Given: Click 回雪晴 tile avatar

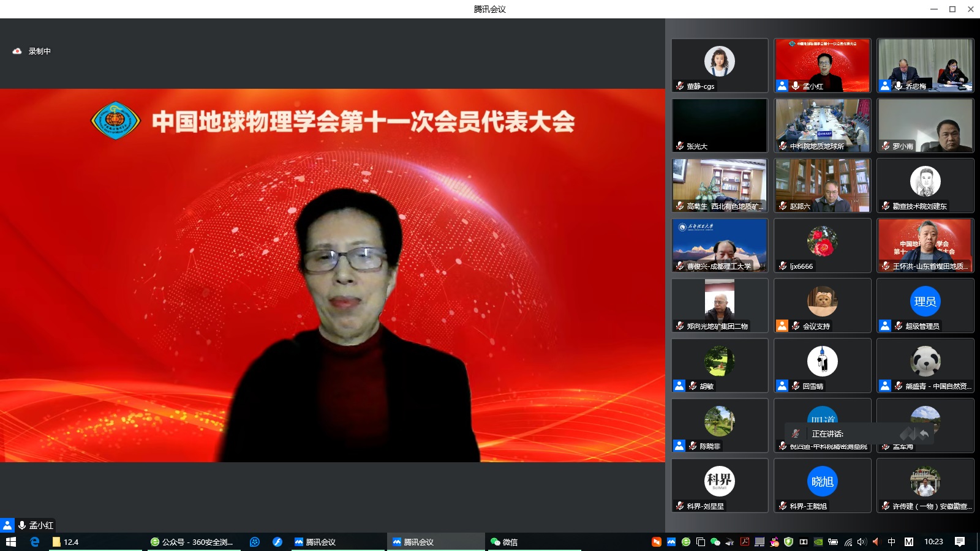Looking at the screenshot, I should click(823, 361).
